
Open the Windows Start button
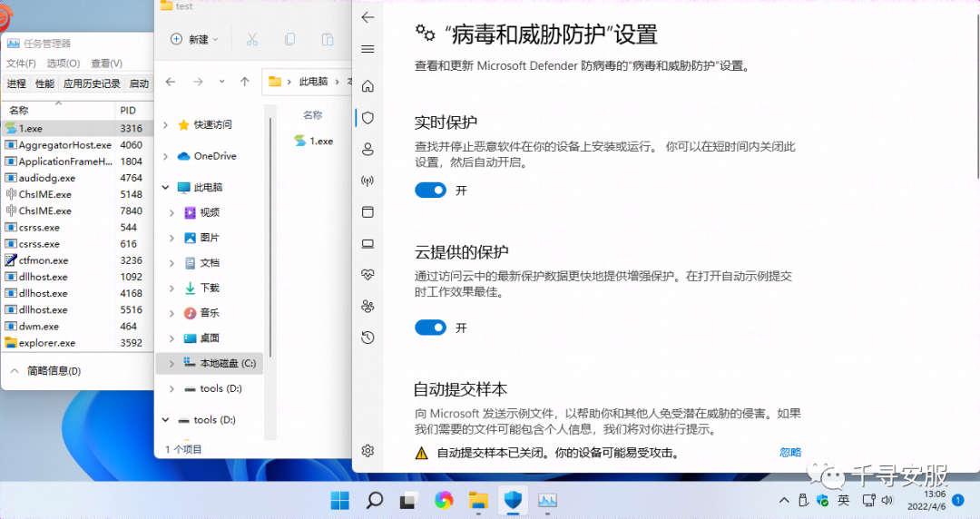(x=340, y=500)
